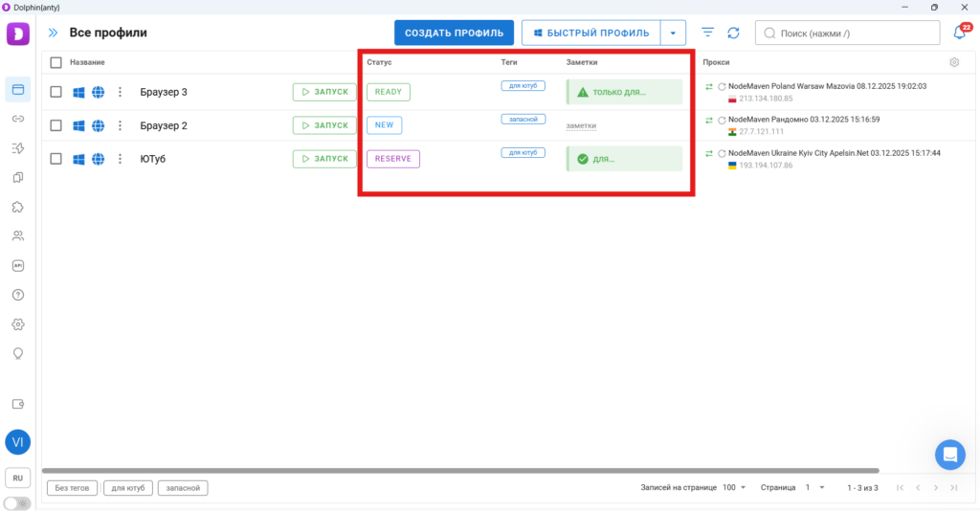Open records per page dropdown
The image size is (980, 511).
click(733, 488)
